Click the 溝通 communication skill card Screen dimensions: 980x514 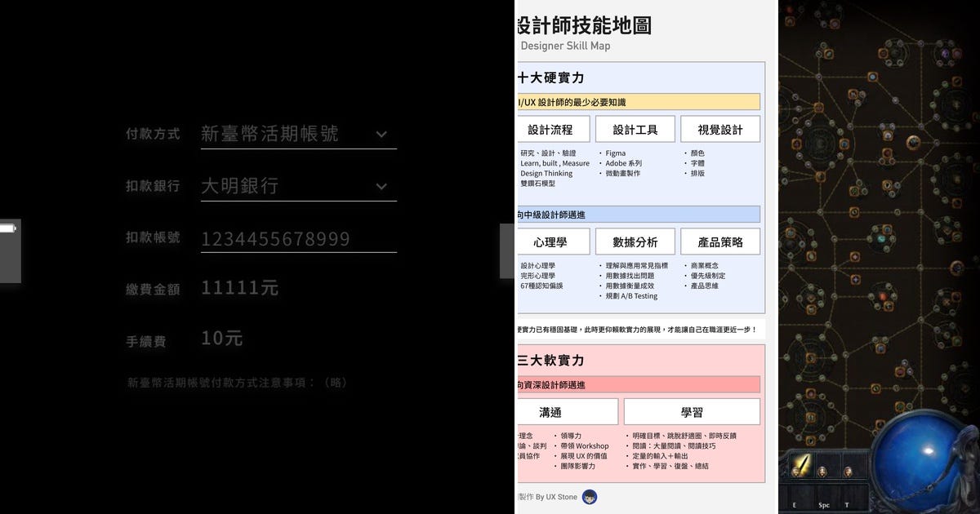coord(567,411)
